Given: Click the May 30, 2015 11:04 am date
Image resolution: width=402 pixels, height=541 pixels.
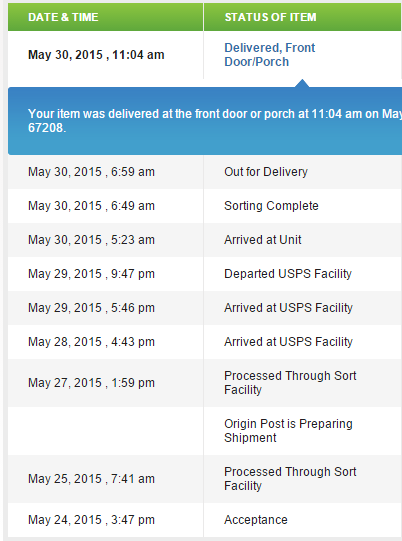Looking at the screenshot, I should pos(96,55).
